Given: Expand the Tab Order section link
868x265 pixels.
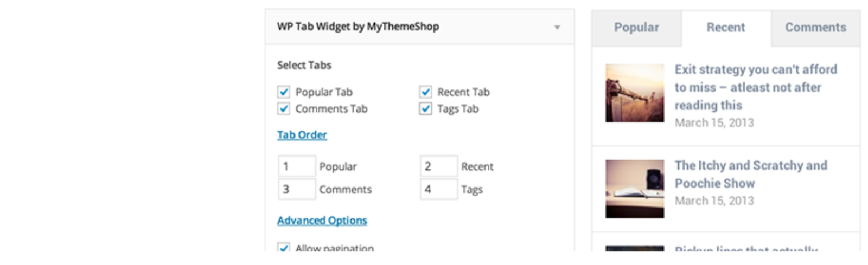Looking at the screenshot, I should (x=302, y=135).
